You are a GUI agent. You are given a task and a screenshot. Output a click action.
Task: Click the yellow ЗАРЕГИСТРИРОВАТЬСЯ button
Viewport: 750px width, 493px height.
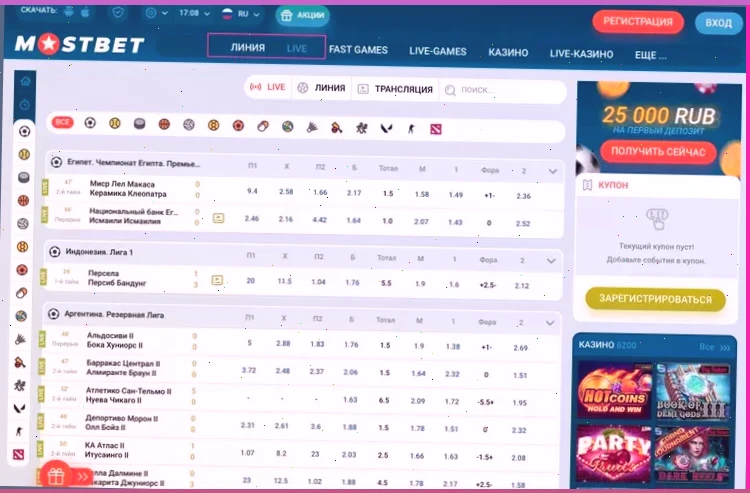pyautogui.click(x=655, y=299)
